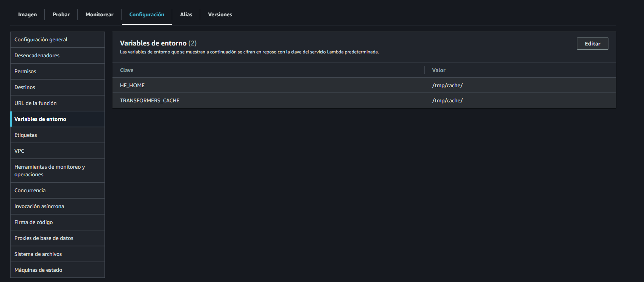Open the Permisos section
The height and width of the screenshot is (282, 644).
[x=25, y=71]
